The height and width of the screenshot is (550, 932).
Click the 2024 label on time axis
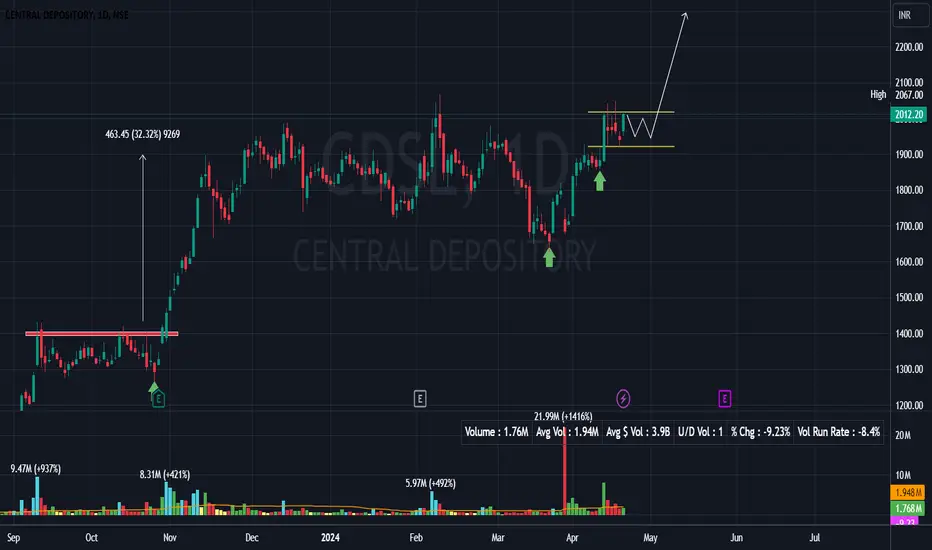tap(330, 538)
